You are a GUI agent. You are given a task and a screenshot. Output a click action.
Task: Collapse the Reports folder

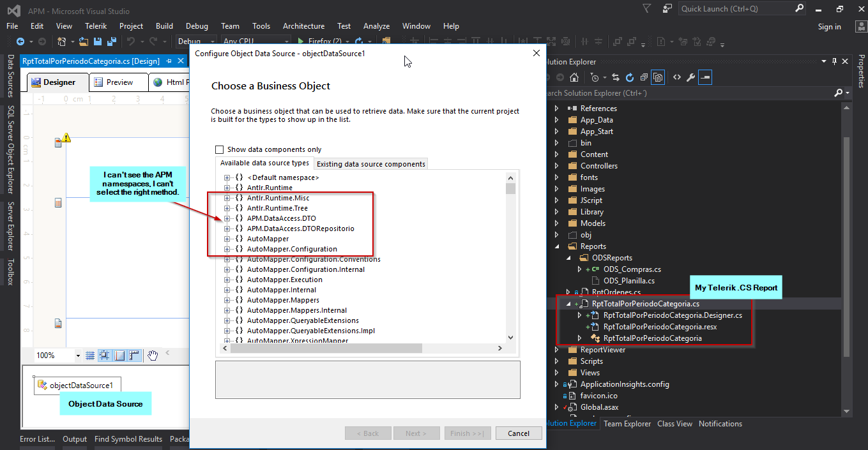tap(556, 246)
